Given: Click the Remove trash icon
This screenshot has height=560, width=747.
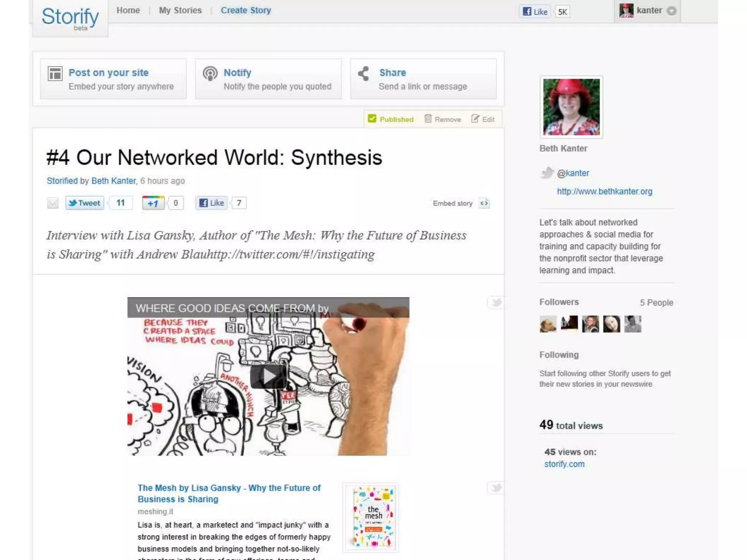Looking at the screenshot, I should [x=428, y=119].
